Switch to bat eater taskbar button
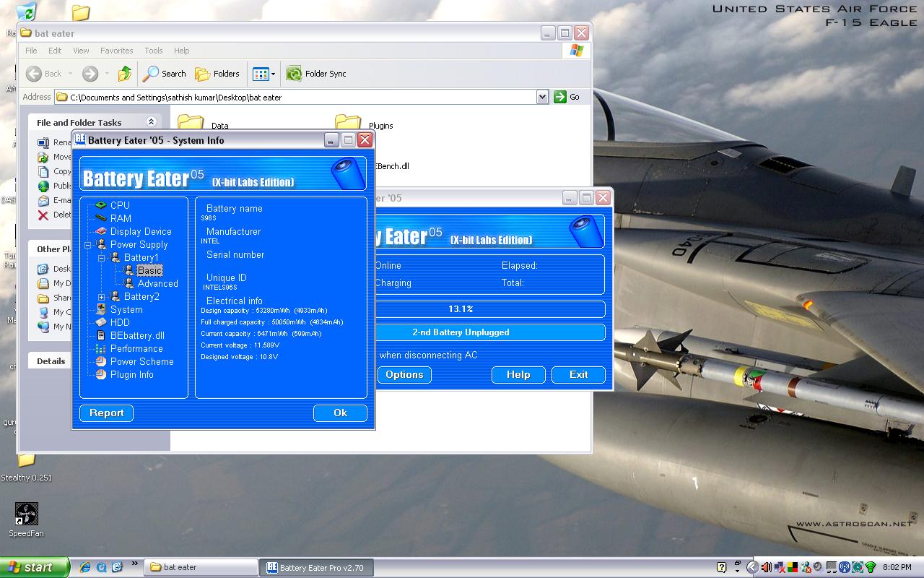 (201, 567)
